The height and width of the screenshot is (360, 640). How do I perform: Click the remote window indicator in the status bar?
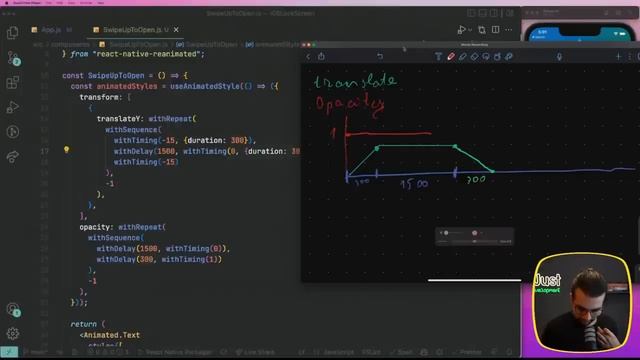pyautogui.click(x=9, y=352)
